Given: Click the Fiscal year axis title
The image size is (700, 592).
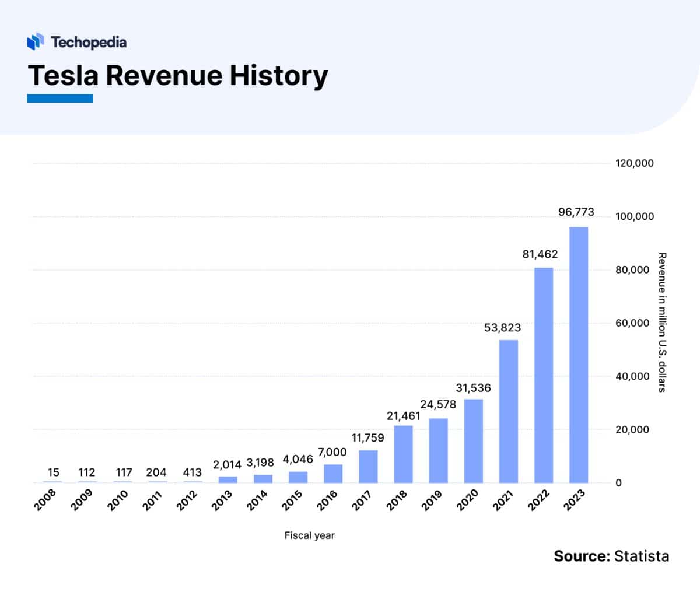Looking at the screenshot, I should click(309, 535).
